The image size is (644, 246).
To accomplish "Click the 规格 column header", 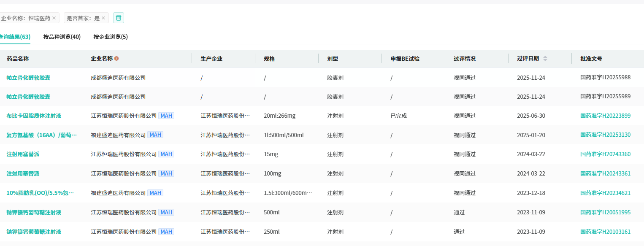I will click(x=269, y=59).
